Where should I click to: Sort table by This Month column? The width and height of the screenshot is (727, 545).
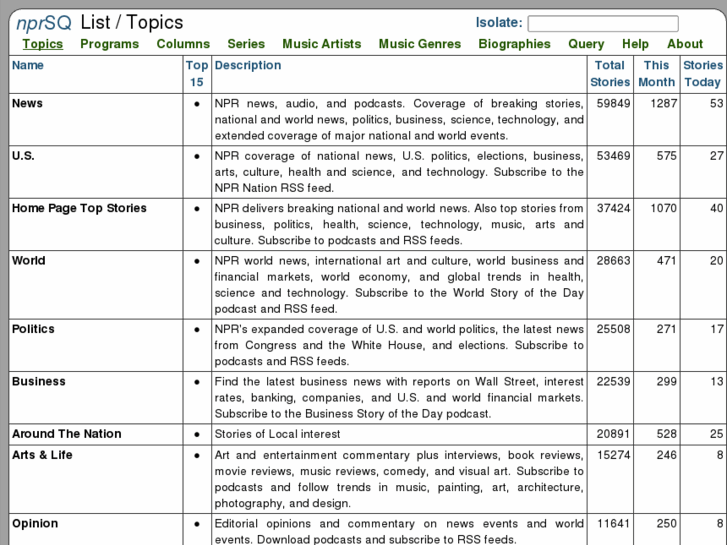pos(657,74)
